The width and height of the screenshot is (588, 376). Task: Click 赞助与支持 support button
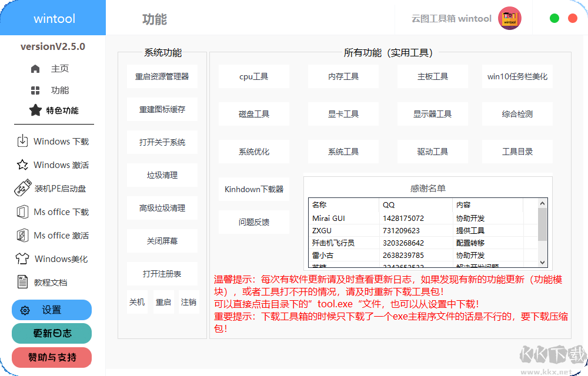coord(51,357)
